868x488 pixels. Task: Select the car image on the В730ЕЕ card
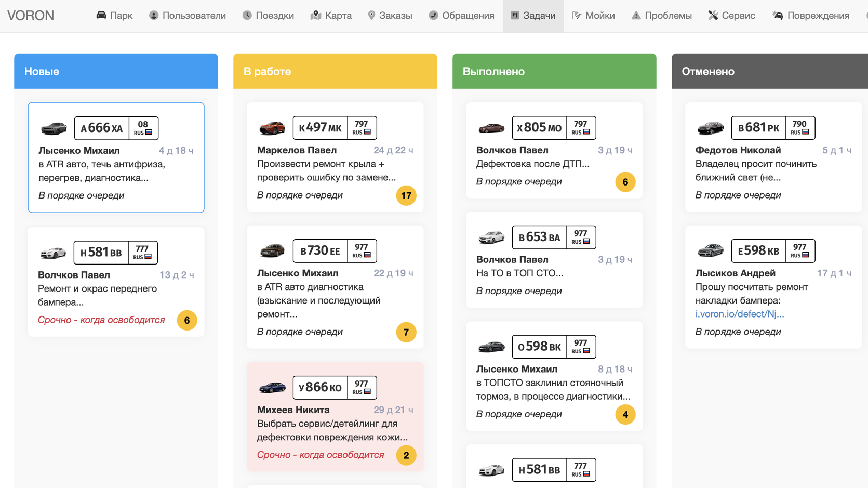pyautogui.click(x=272, y=251)
